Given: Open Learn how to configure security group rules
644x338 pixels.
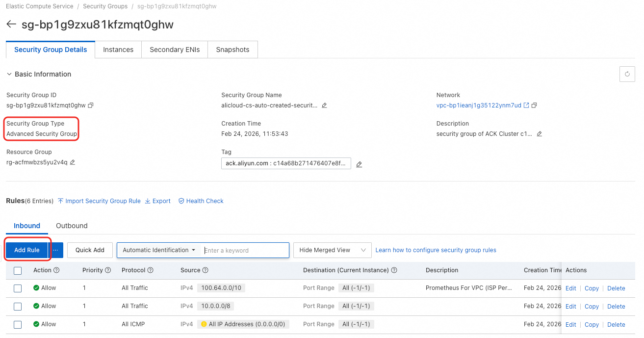Looking at the screenshot, I should 436,250.
